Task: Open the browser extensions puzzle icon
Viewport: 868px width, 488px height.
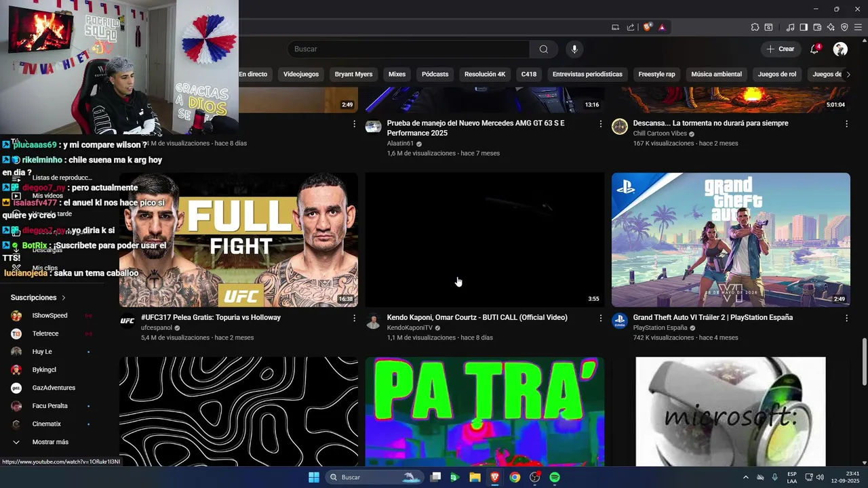Action: pos(755,27)
